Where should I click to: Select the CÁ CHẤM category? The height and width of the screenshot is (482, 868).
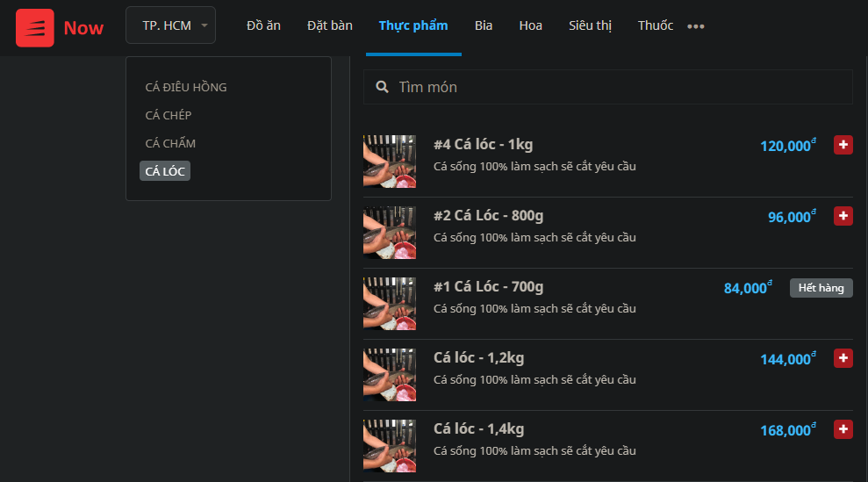click(170, 143)
